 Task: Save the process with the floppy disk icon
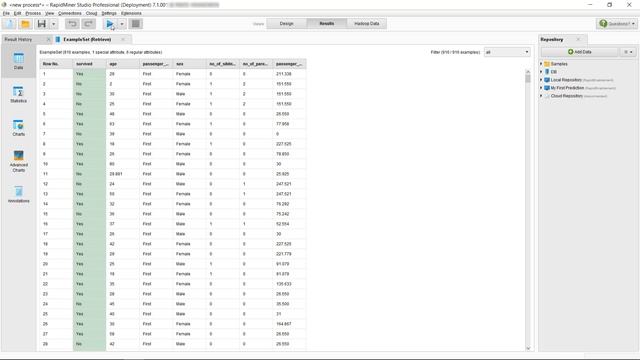(42, 24)
